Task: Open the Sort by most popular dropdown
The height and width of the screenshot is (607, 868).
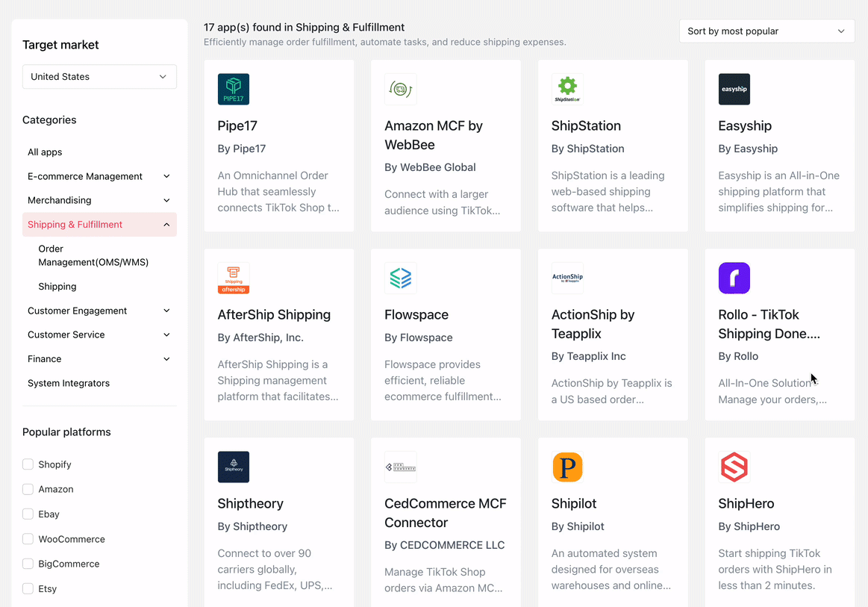Action: point(766,31)
